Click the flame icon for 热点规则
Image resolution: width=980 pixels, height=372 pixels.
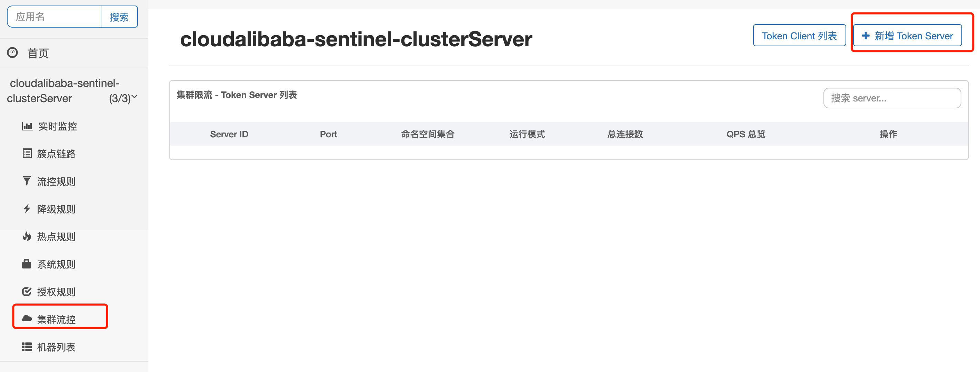[x=27, y=236]
